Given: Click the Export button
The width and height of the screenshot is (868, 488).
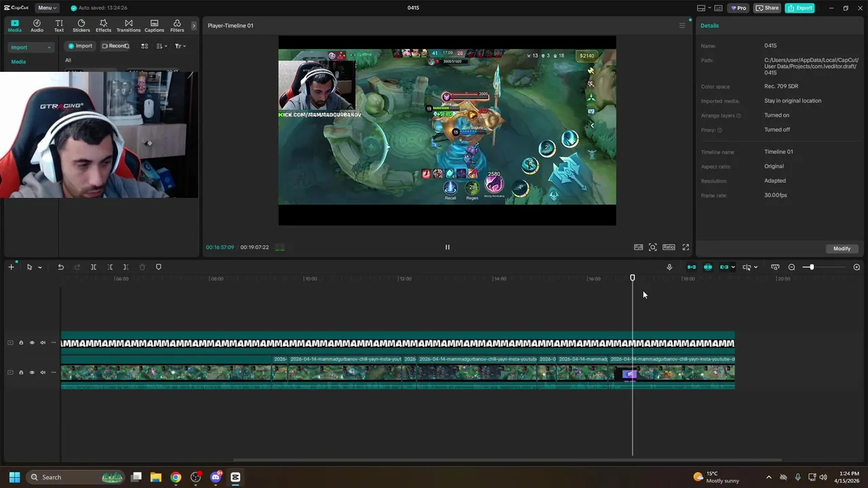Looking at the screenshot, I should pyautogui.click(x=800, y=8).
